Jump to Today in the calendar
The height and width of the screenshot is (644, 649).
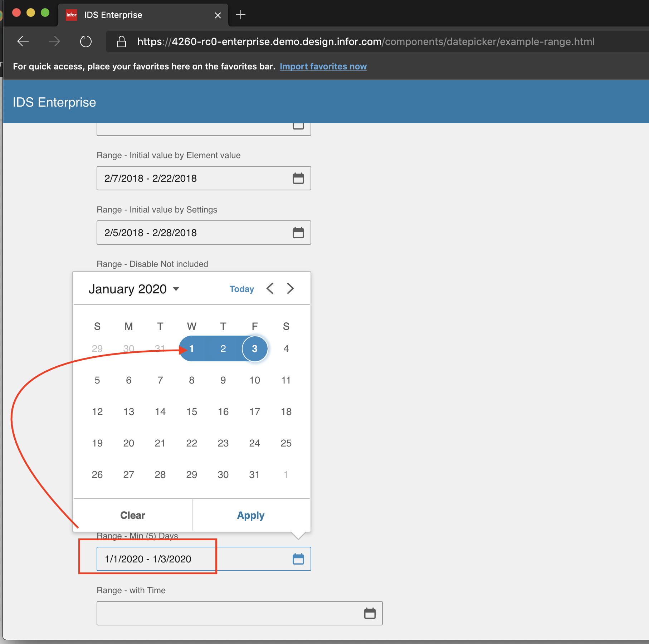pos(242,289)
